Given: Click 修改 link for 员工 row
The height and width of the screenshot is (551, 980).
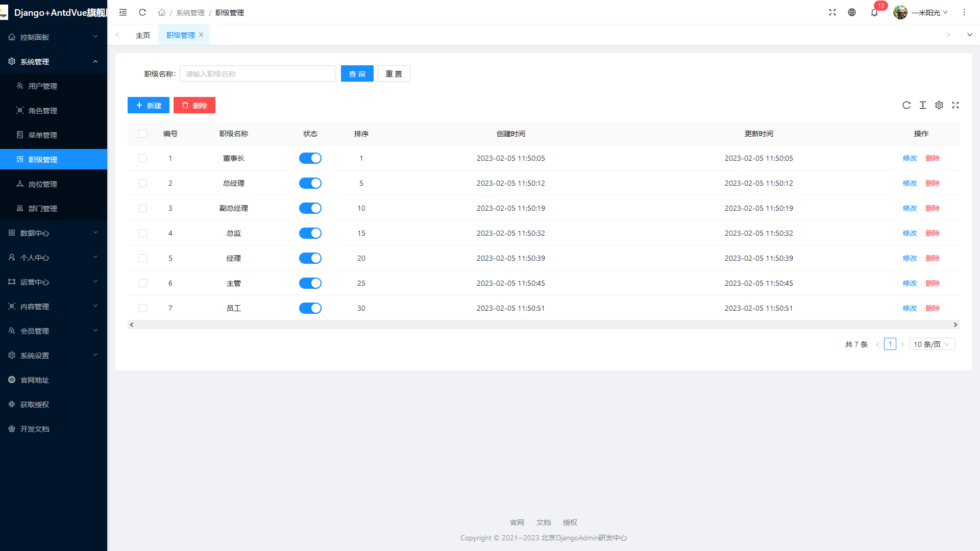Looking at the screenshot, I should click(910, 308).
